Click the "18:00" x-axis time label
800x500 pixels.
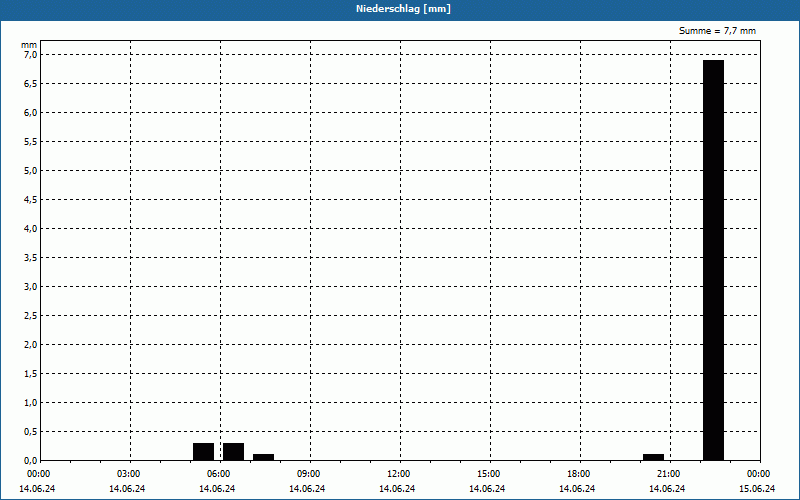coord(579,474)
